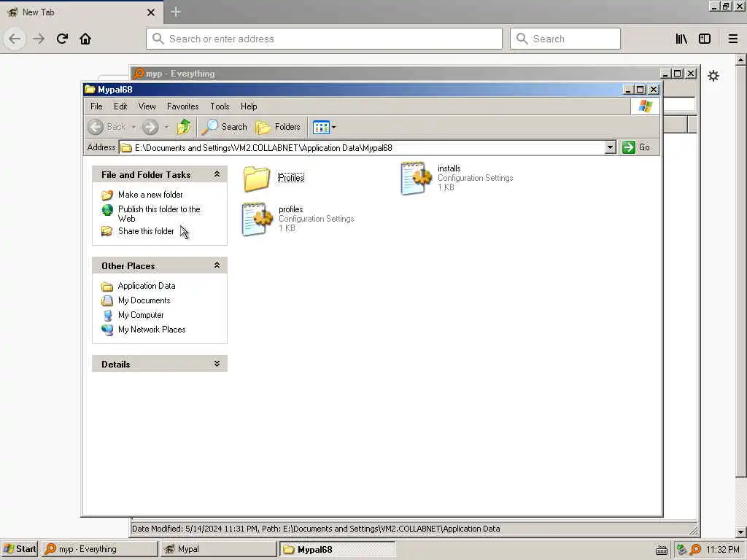Image resolution: width=747 pixels, height=560 pixels.
Task: Click the Publish to Web globe icon
Action: (108, 210)
